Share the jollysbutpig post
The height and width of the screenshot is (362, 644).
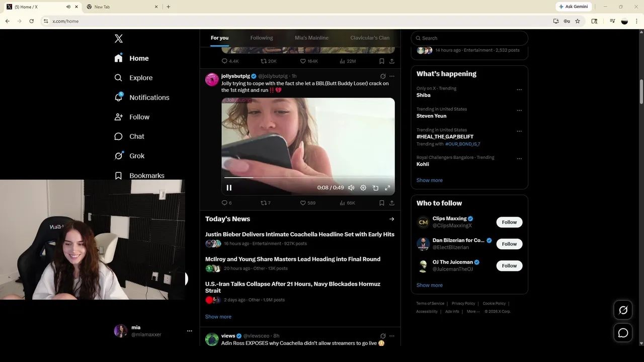pyautogui.click(x=392, y=203)
